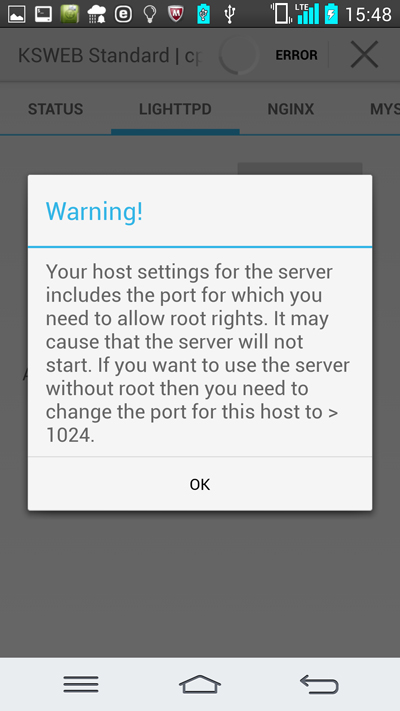
Task: Open the LIGHTTPD tab
Action: point(175,109)
